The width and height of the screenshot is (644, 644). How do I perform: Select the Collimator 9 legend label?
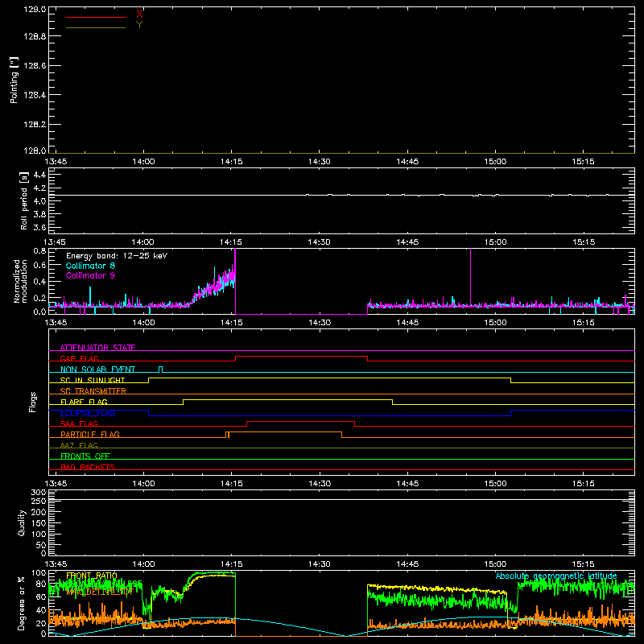[90, 275]
